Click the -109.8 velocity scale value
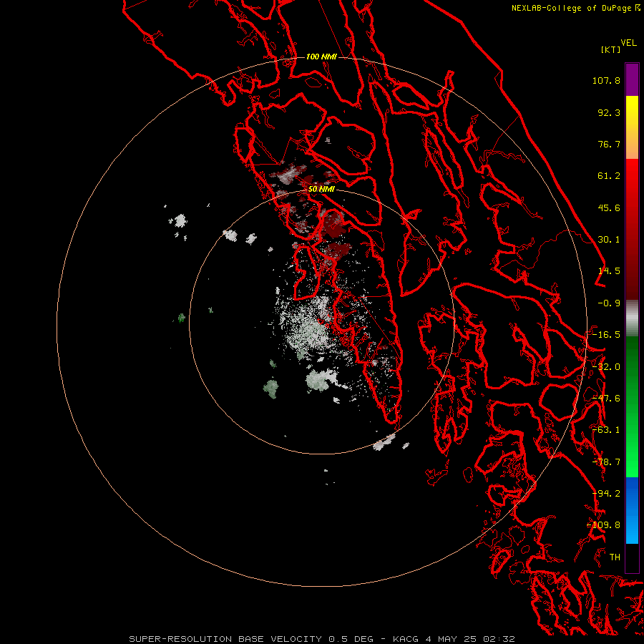Viewport: 644px width, 644px height. 603,525
